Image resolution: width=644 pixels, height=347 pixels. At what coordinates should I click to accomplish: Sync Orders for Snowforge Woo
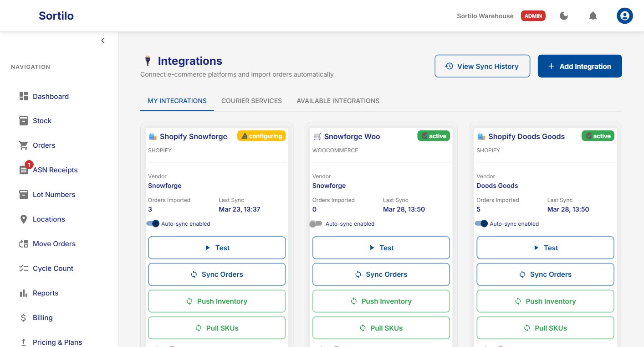pyautogui.click(x=381, y=274)
